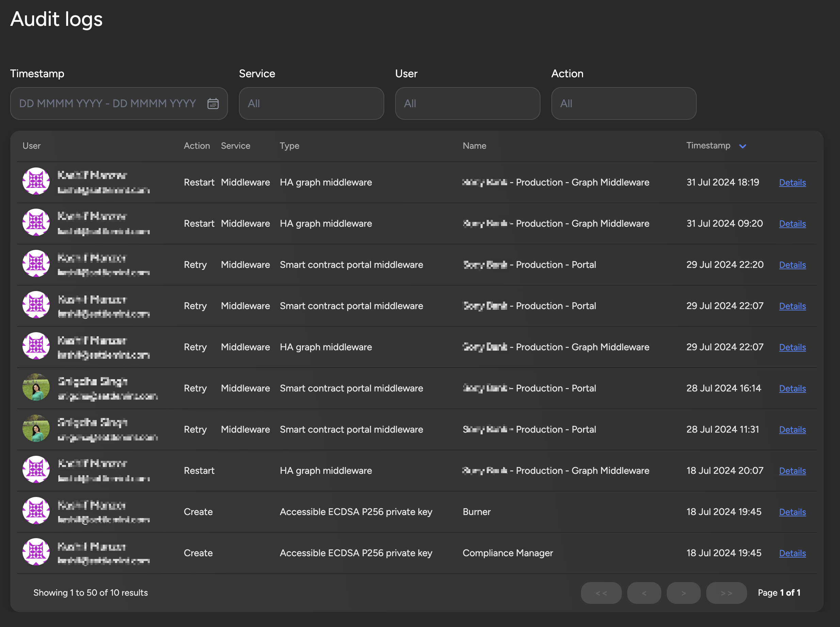The width and height of the screenshot is (840, 627).
Task: View Details of the 28 Jul 2024 16:14 retry
Action: 792,388
